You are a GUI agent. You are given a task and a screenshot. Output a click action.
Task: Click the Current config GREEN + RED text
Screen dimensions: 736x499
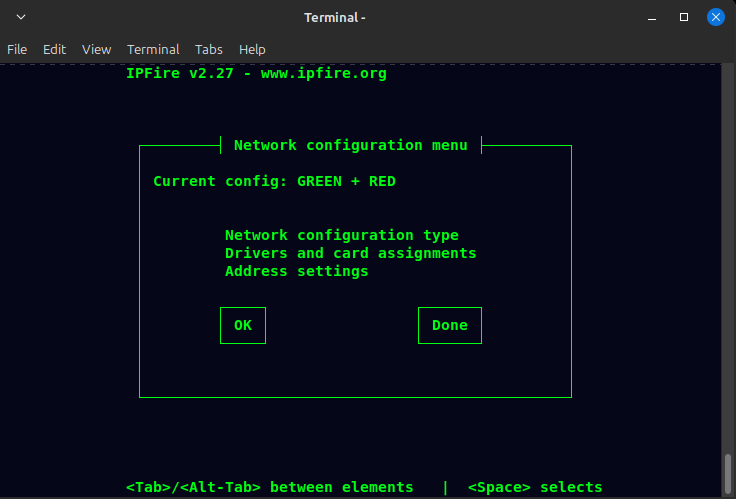274,181
